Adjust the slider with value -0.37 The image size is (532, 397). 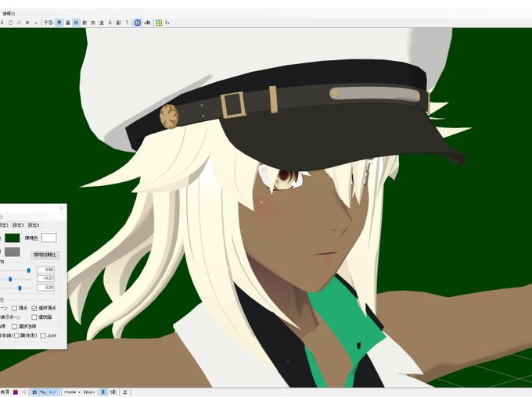[10, 279]
